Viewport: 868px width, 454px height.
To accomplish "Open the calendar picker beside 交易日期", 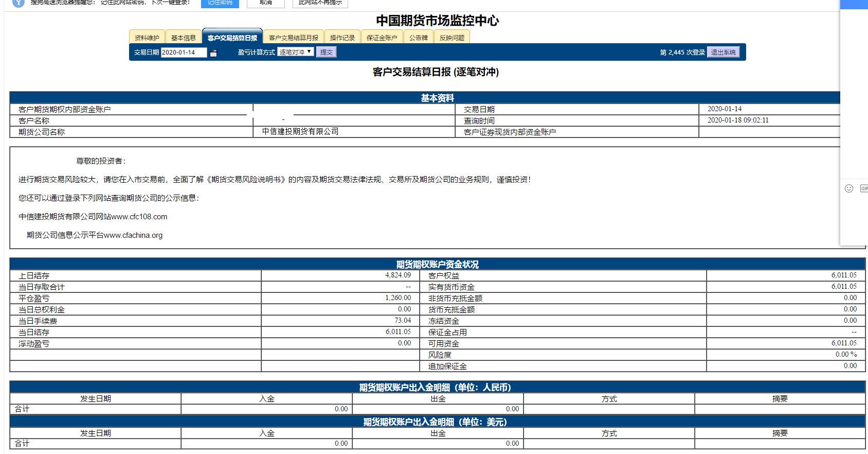I will click(x=213, y=53).
